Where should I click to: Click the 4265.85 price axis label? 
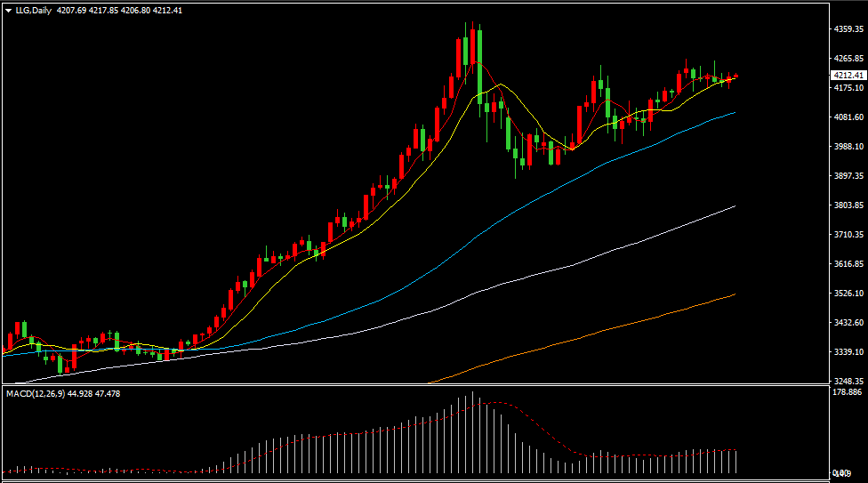tap(847, 59)
